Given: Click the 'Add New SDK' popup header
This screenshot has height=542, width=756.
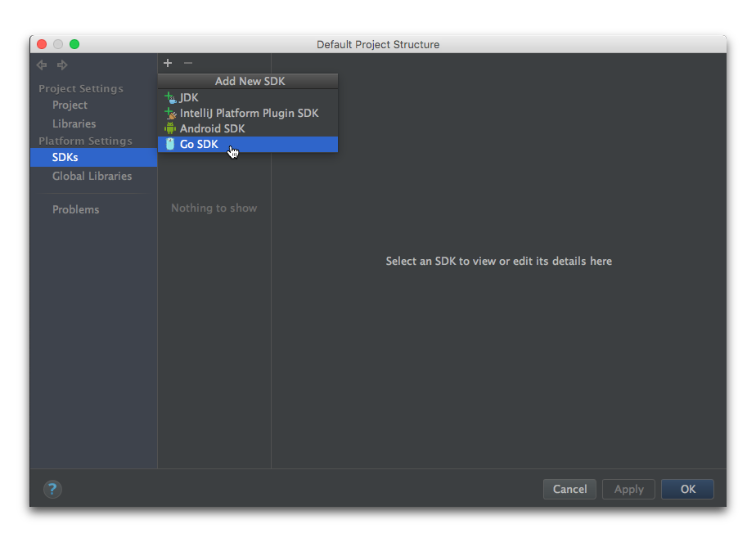Looking at the screenshot, I should [x=248, y=81].
